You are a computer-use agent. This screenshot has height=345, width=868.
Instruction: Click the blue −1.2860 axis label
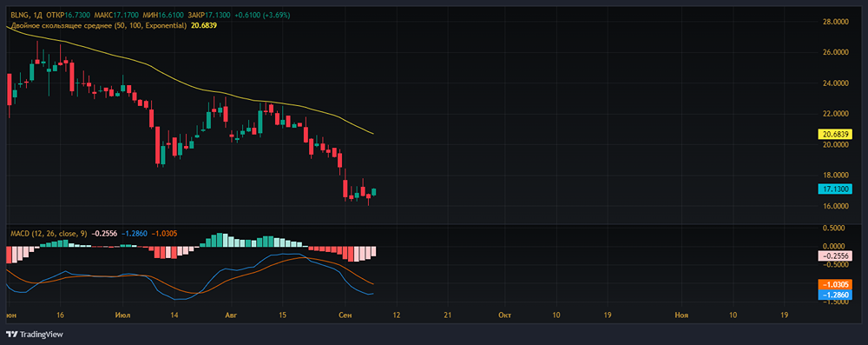(x=835, y=295)
